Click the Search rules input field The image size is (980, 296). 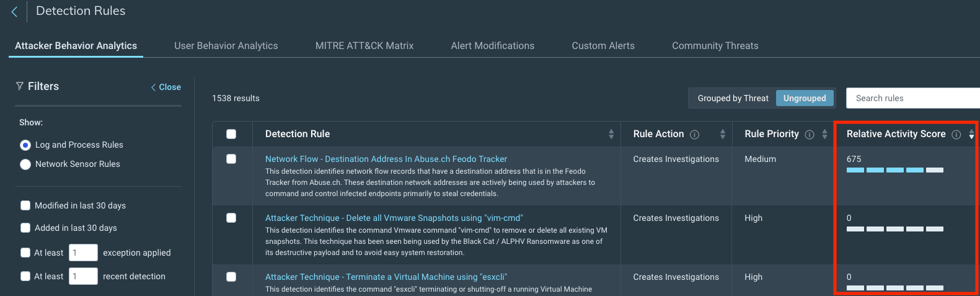tap(911, 98)
